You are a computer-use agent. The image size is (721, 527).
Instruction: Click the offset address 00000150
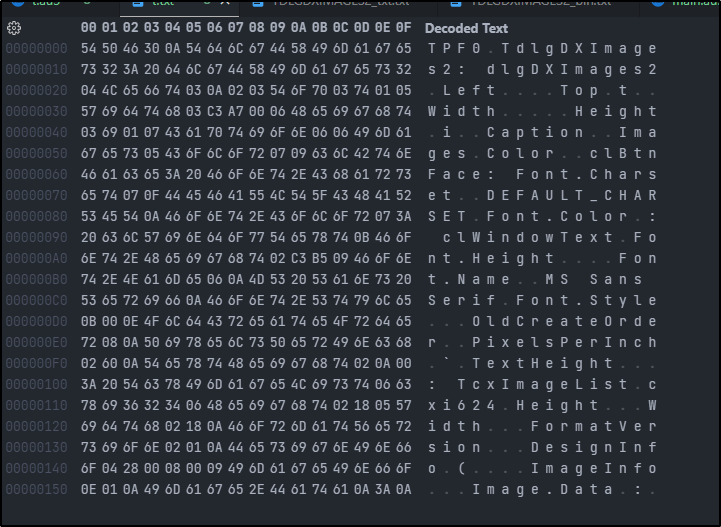pyautogui.click(x=36, y=489)
